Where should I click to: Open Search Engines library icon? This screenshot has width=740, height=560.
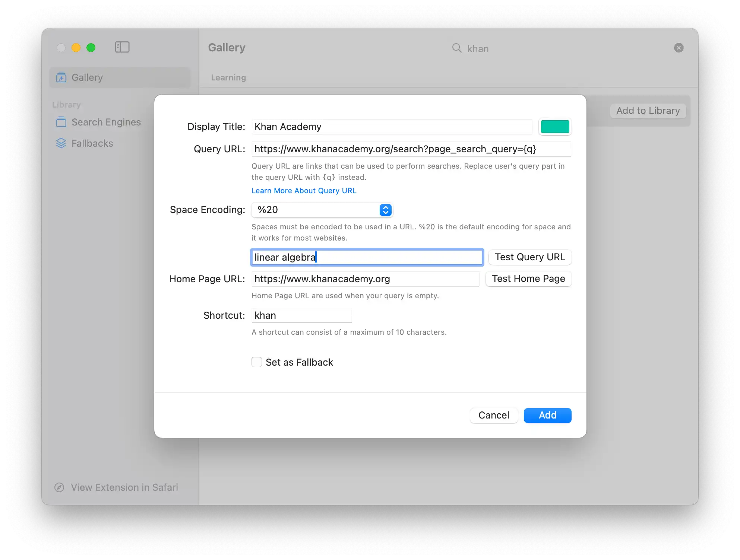pos(61,122)
